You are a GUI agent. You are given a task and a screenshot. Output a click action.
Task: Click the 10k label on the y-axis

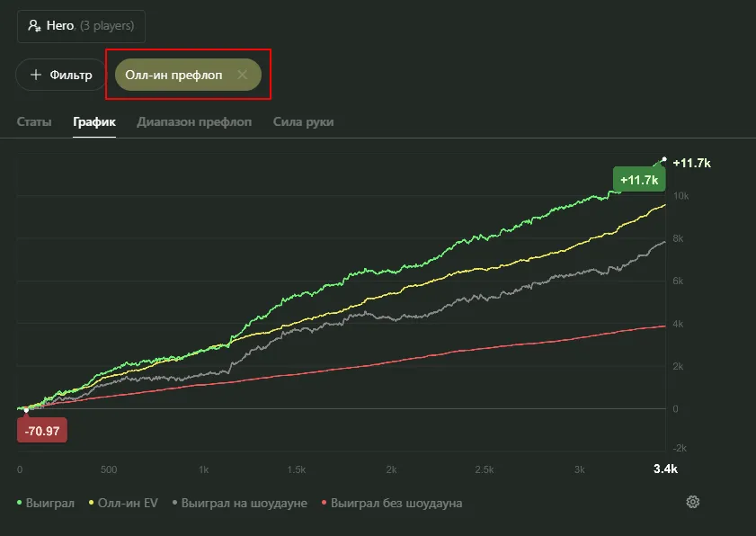tap(680, 196)
